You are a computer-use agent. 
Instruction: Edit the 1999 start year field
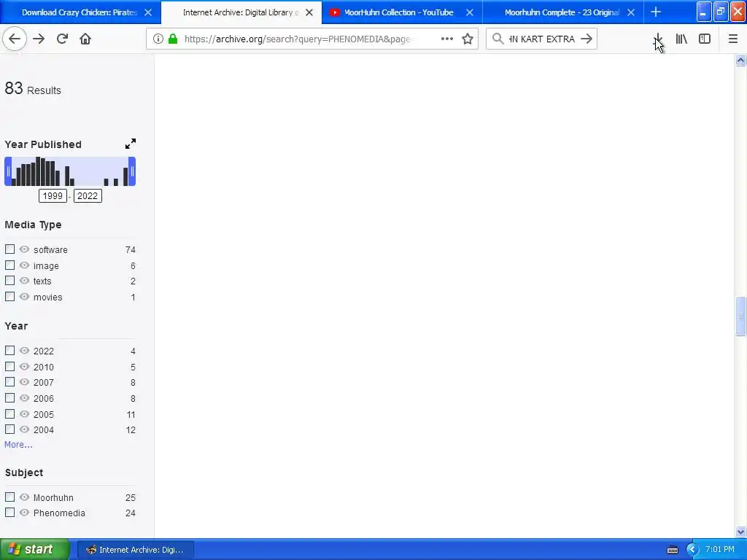coord(53,195)
